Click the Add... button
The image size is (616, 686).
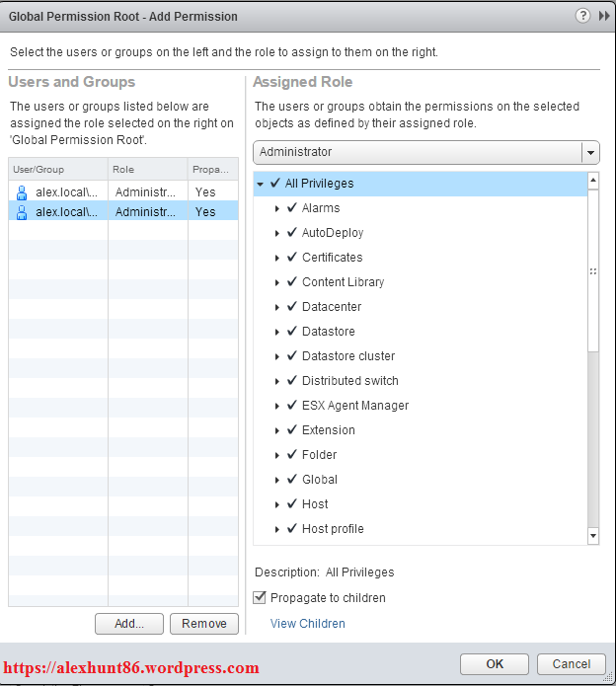tap(128, 624)
